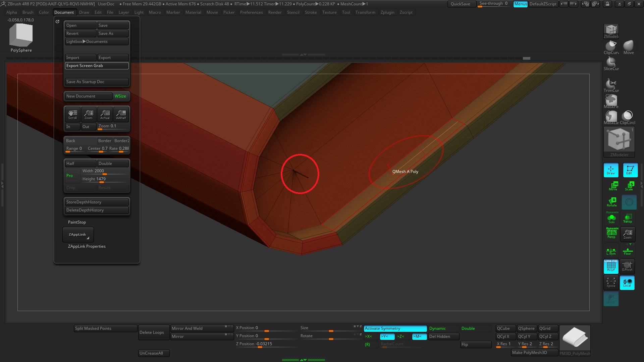Click the large ZModeler brush thumbnail

point(619,142)
